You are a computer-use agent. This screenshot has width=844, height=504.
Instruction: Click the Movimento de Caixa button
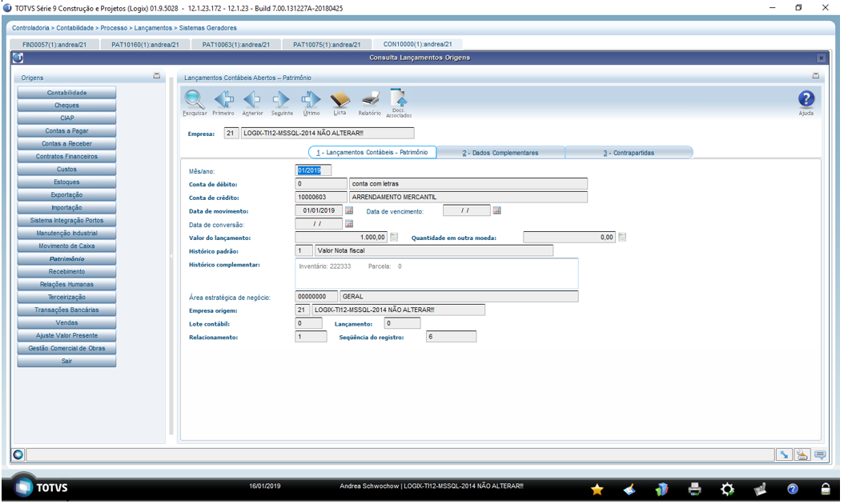(66, 246)
